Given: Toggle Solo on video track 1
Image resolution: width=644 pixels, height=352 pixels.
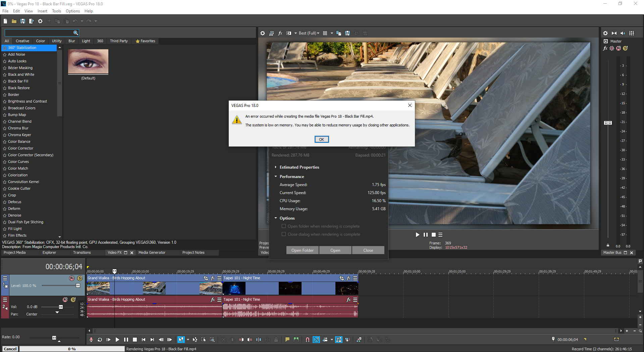Looking at the screenshot, I should coord(80,278).
